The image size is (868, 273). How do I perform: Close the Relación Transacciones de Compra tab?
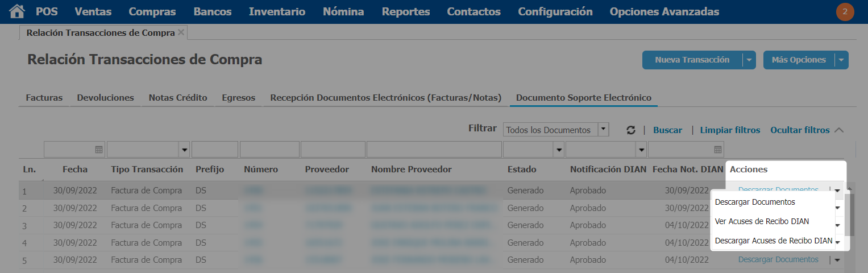[x=181, y=32]
